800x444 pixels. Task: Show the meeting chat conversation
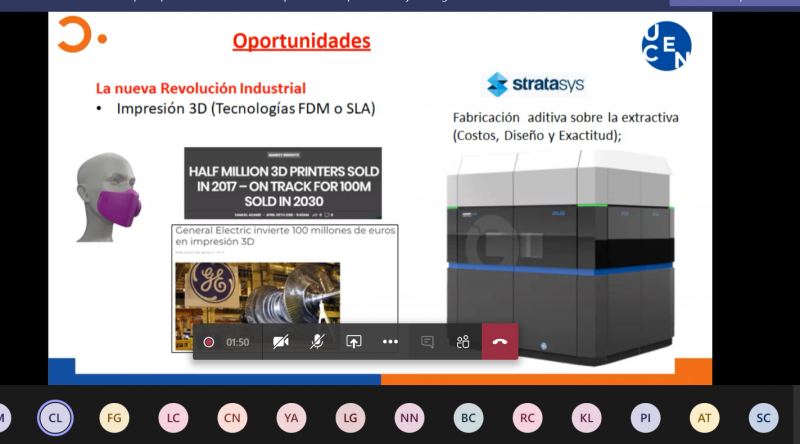pos(427,341)
